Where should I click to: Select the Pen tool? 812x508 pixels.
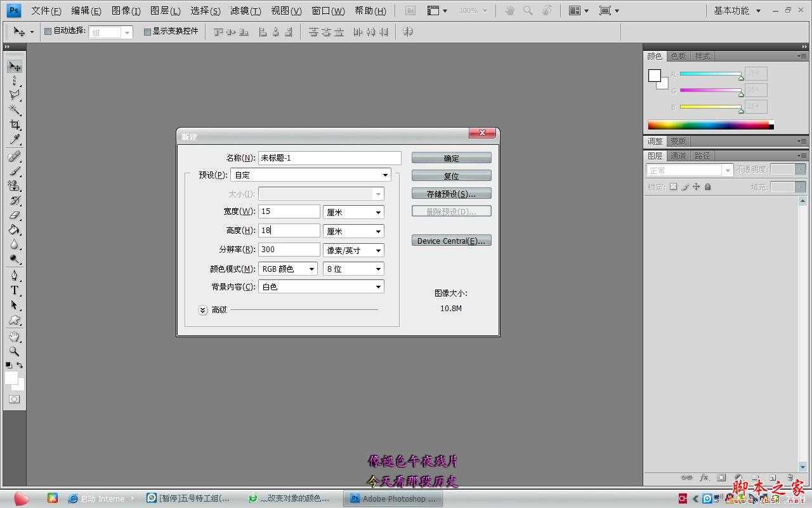click(14, 276)
